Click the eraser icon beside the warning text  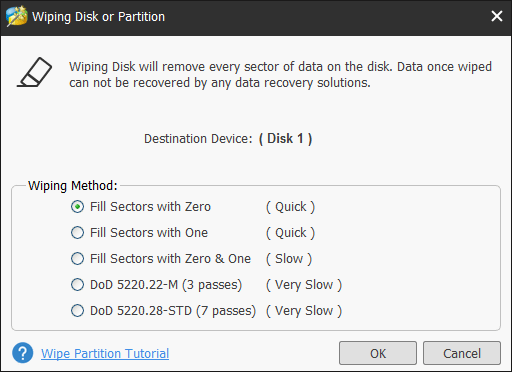[x=34, y=72]
